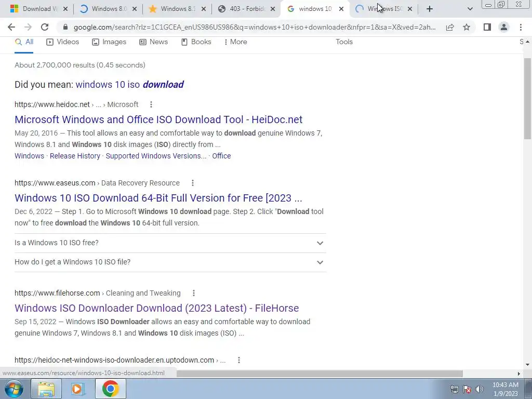Switch to the Windows ISO tab

coord(384,9)
